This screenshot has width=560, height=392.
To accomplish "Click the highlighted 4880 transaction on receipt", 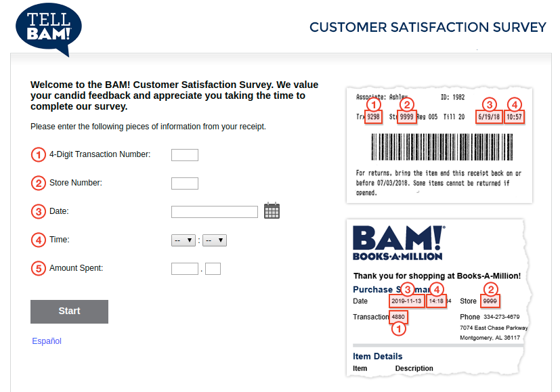I will tap(398, 317).
